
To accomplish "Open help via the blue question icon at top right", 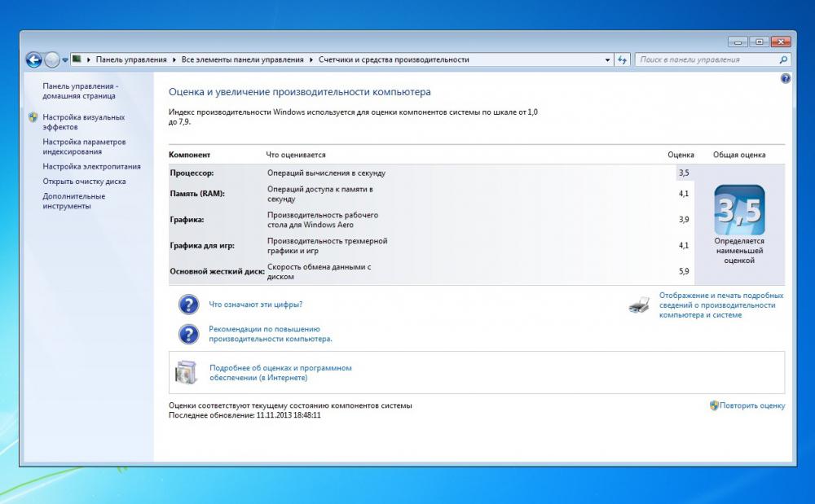I will coord(785,79).
